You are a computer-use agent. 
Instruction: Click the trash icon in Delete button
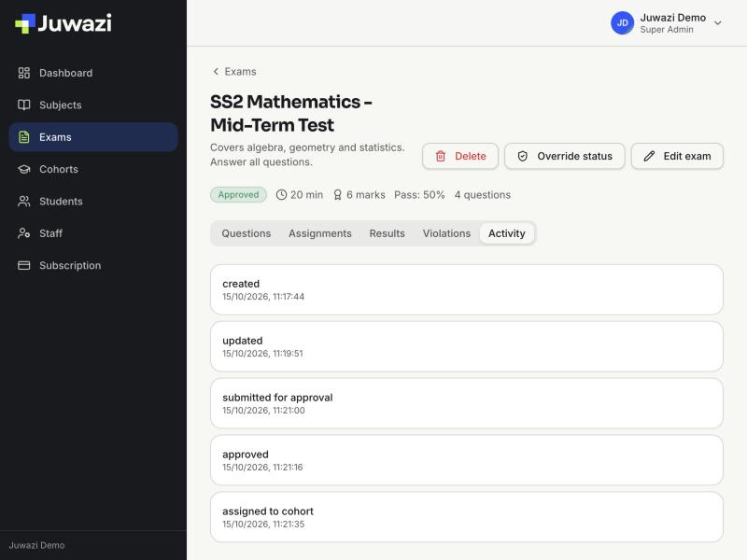(441, 156)
